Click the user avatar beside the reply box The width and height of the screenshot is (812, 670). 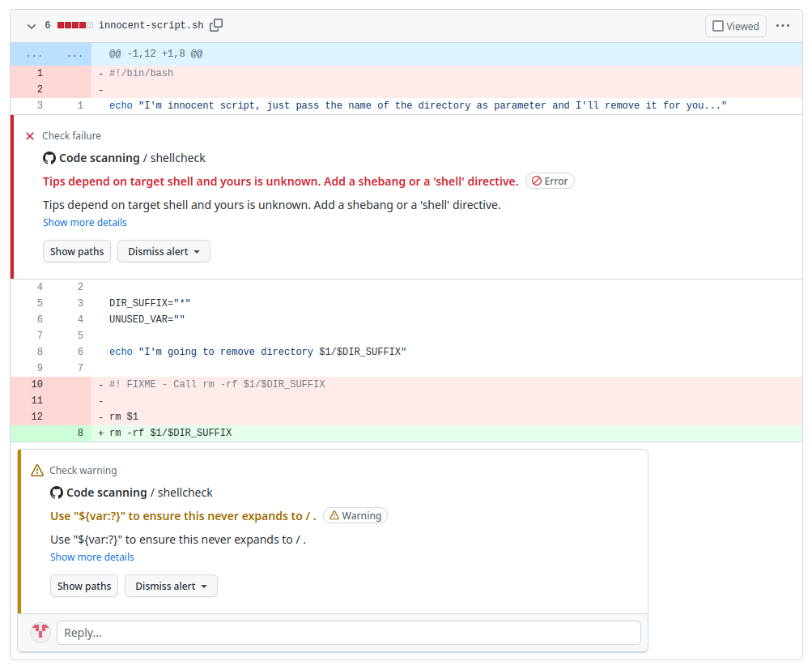pos(40,633)
